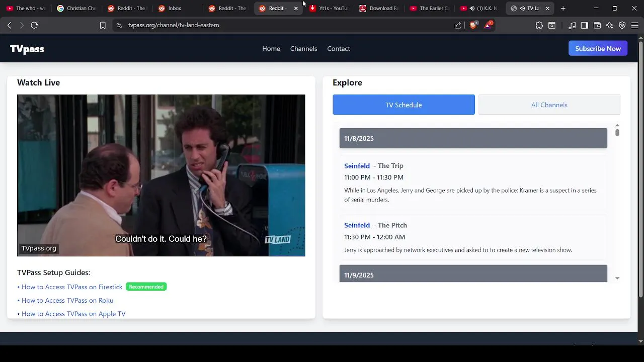Open the browser hamburger main menu
The height and width of the screenshot is (362, 644).
point(634,25)
